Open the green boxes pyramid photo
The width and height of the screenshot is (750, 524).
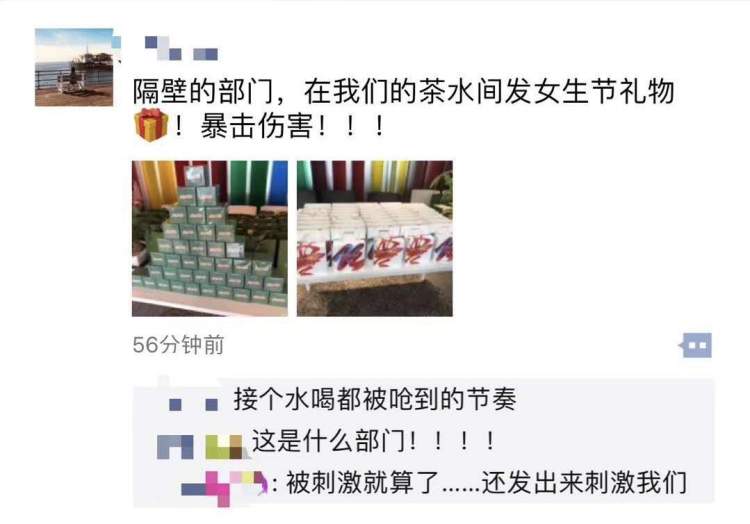[210, 239]
